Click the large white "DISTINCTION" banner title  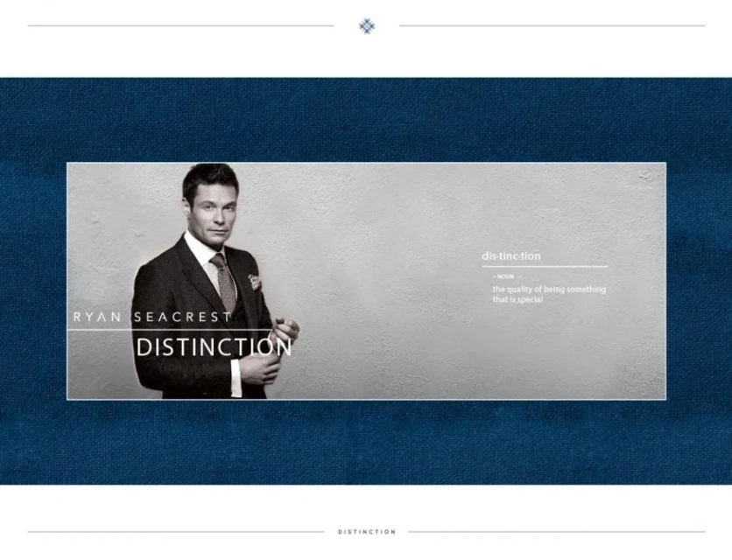coord(214,347)
